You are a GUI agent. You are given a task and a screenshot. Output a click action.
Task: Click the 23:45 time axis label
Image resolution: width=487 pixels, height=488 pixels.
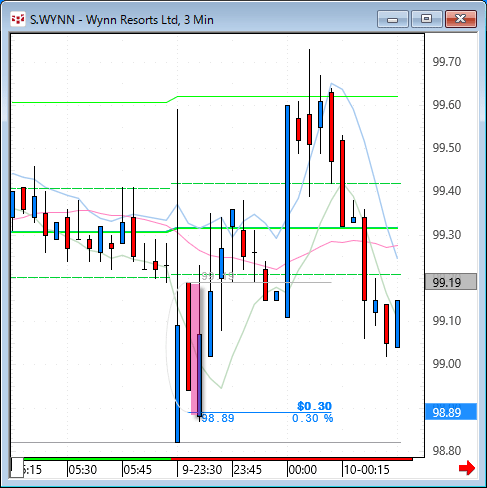pyautogui.click(x=248, y=470)
